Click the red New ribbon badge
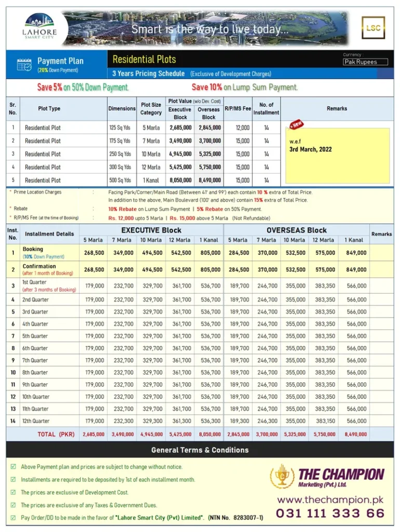Screen dimensions: 400x532 pos(298,125)
